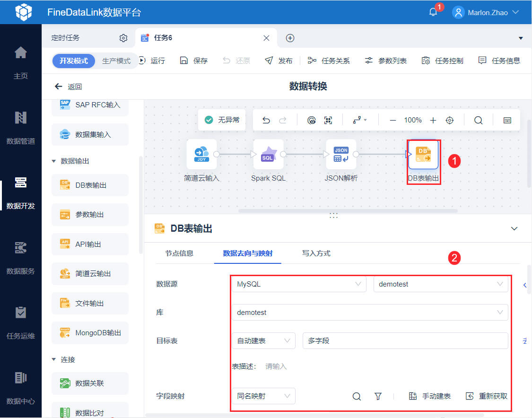Screen dimensions: 532x418
Task: Open 任务关系
Action: point(329,61)
